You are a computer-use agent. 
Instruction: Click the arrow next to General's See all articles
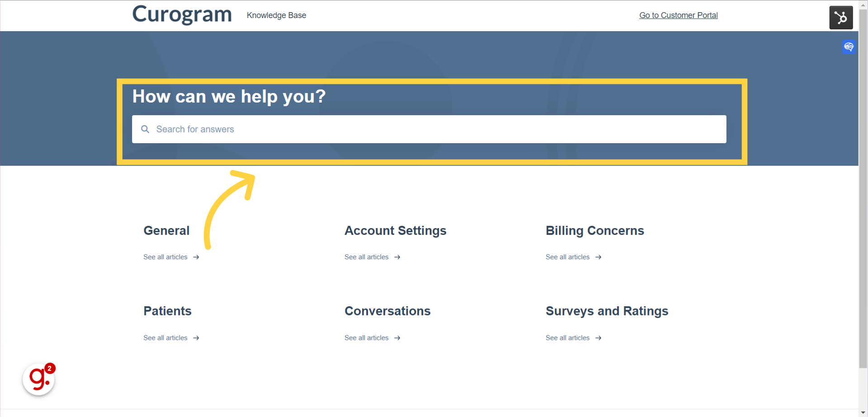click(x=196, y=257)
